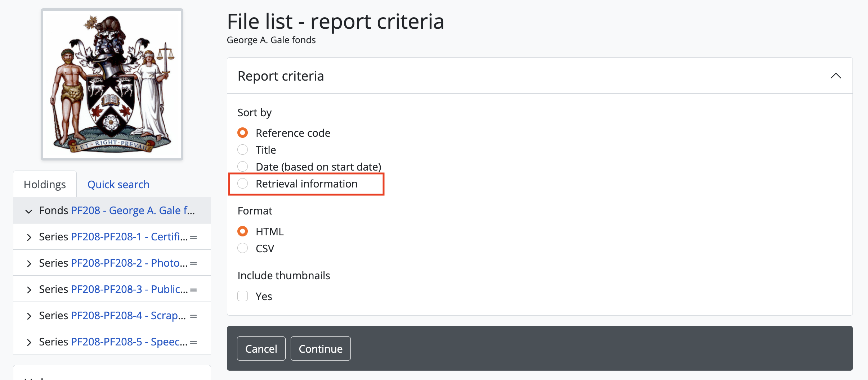Click drag handle icon for Series PF208-PF208-2
The height and width of the screenshot is (380, 868).
point(193,264)
